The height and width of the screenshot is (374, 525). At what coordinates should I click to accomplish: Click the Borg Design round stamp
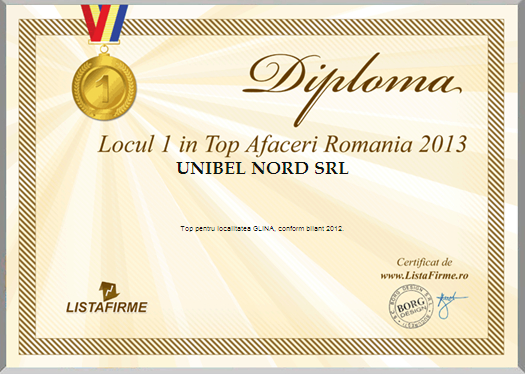pos(411,306)
